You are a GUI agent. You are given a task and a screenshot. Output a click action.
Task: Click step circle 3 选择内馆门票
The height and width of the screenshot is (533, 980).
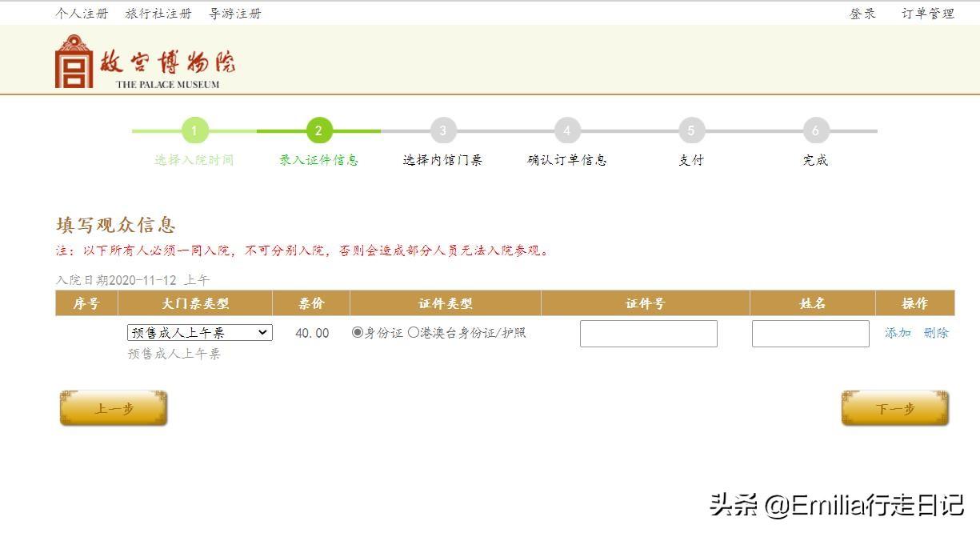point(442,130)
